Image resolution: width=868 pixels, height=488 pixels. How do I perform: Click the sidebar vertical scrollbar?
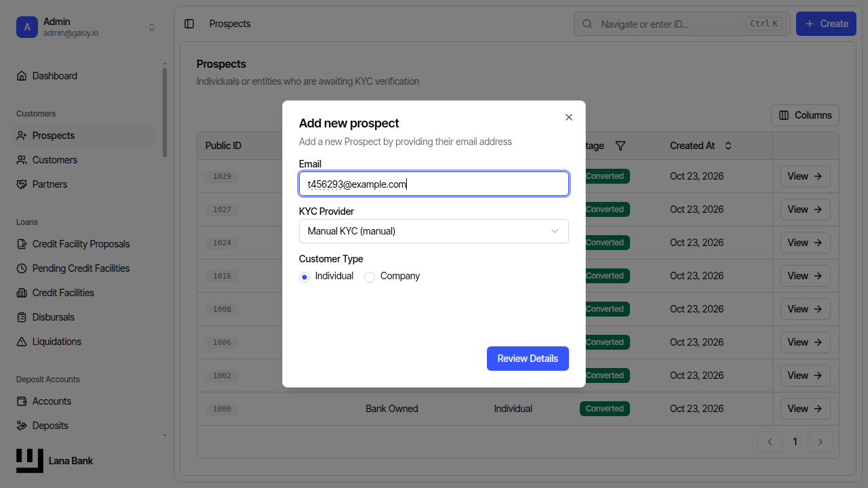coord(164,112)
